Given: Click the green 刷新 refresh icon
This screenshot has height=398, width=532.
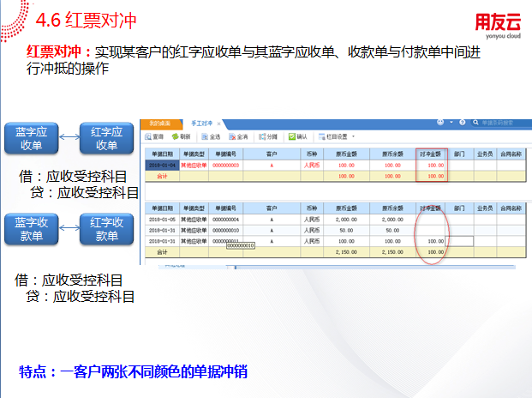Looking at the screenshot, I should click(175, 136).
